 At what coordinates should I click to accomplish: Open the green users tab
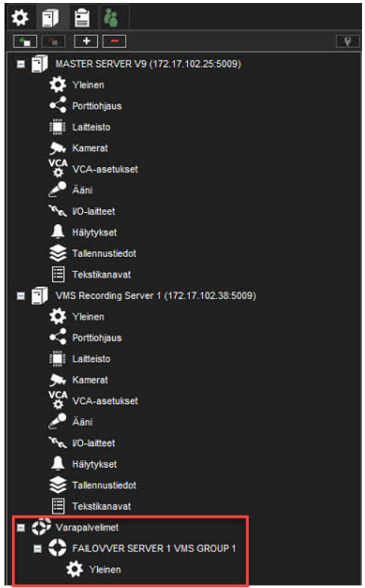[111, 18]
